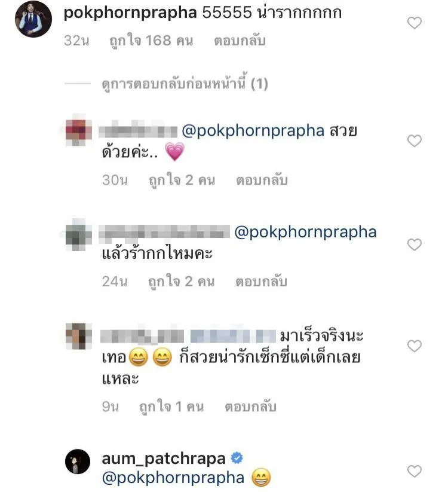Tap ตอบกลับ under the 9น comment
The image size is (448, 492).
(x=250, y=407)
